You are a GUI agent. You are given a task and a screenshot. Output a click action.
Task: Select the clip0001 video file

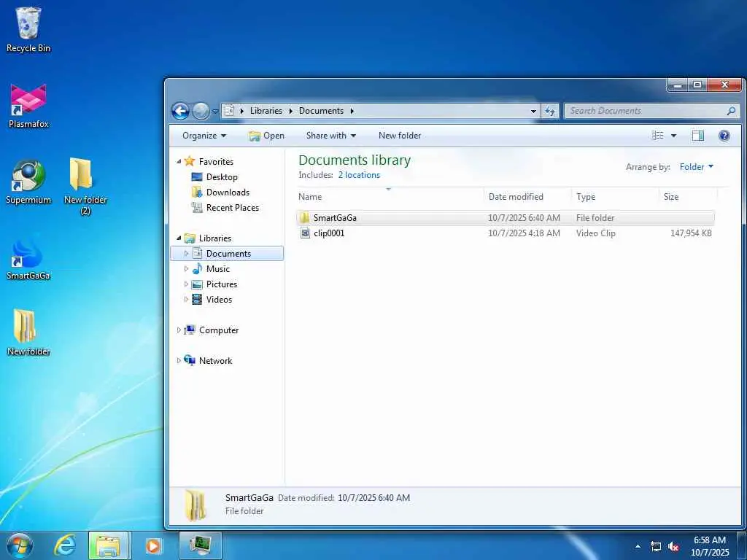[505, 233]
